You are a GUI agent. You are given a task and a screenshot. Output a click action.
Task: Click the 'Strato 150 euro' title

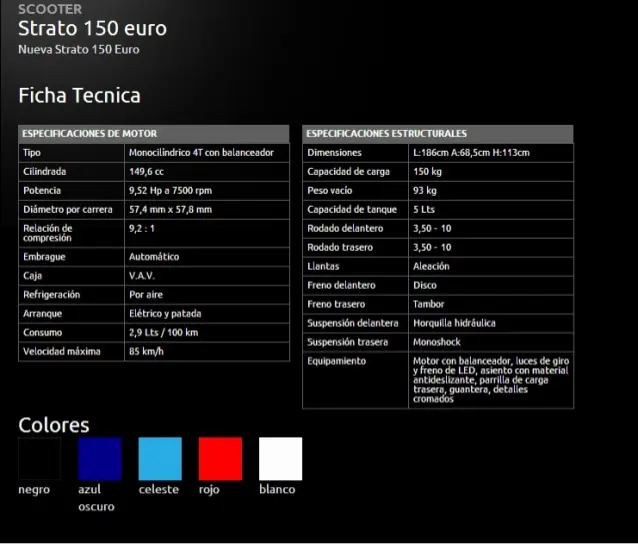pos(92,28)
